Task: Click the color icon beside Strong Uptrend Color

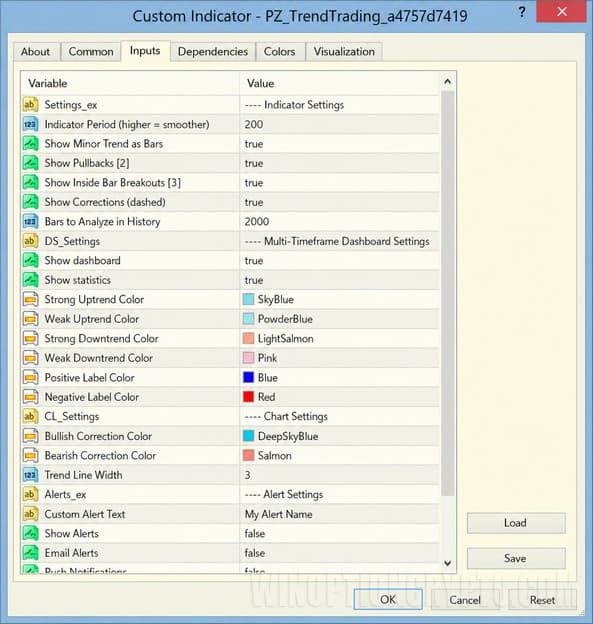Action: pyautogui.click(x=30, y=300)
